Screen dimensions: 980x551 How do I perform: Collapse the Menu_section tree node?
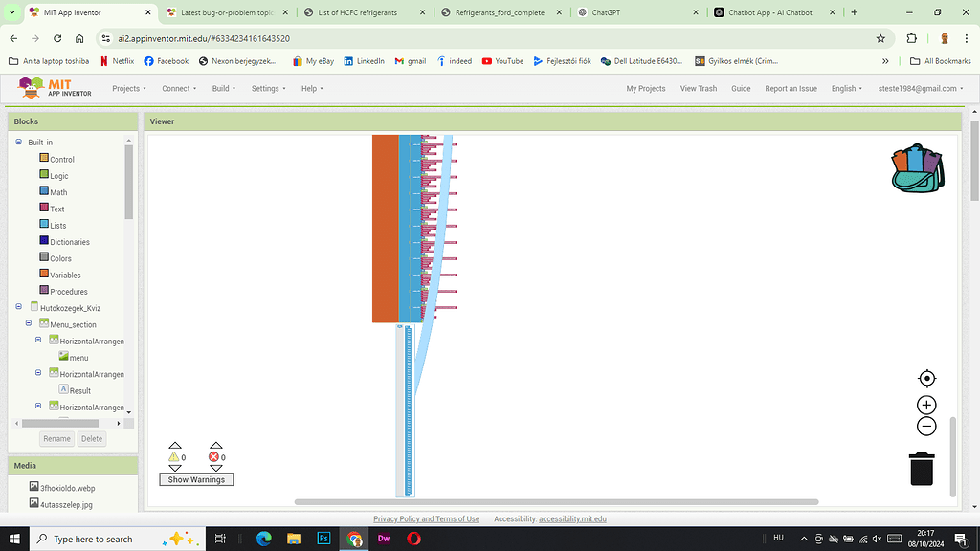(29, 323)
